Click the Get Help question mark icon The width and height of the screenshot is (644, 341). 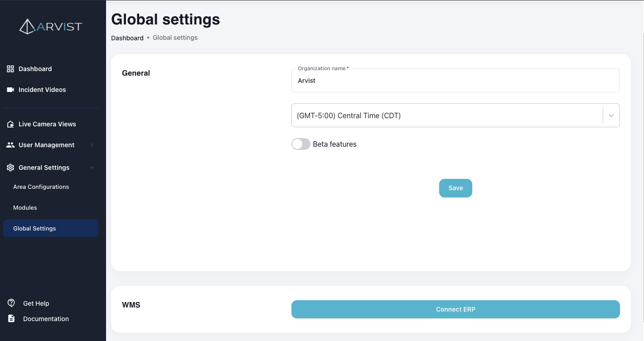(x=10, y=303)
